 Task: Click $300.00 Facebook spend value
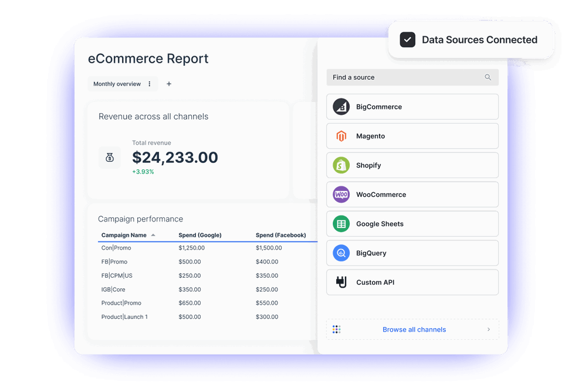pyautogui.click(x=267, y=317)
